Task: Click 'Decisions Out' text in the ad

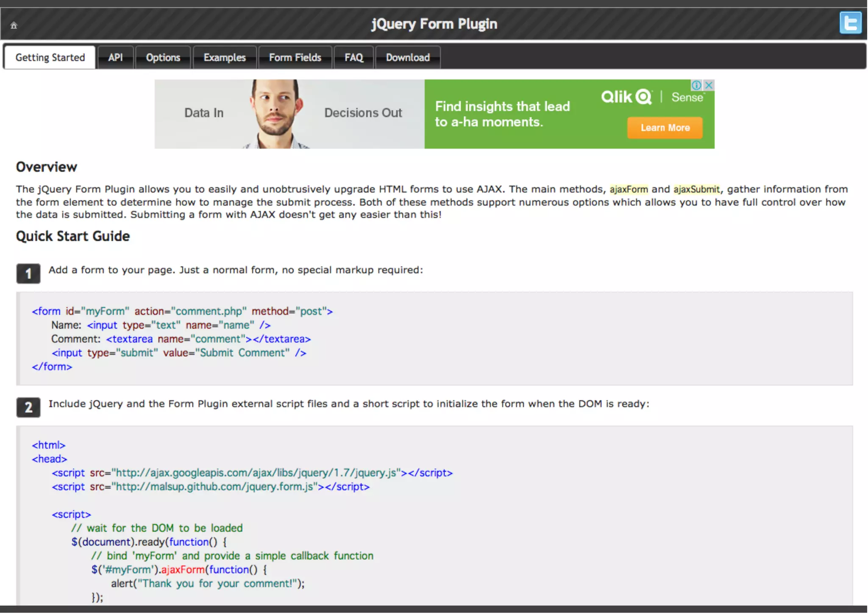Action: point(363,113)
